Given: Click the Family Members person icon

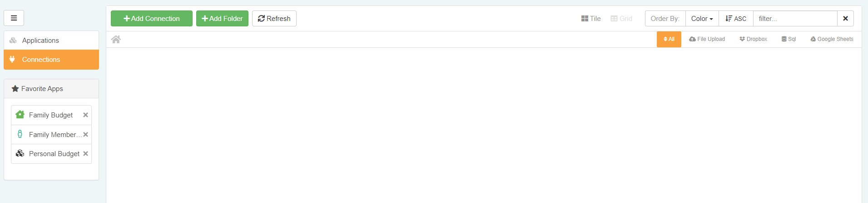Looking at the screenshot, I should click(x=20, y=134).
